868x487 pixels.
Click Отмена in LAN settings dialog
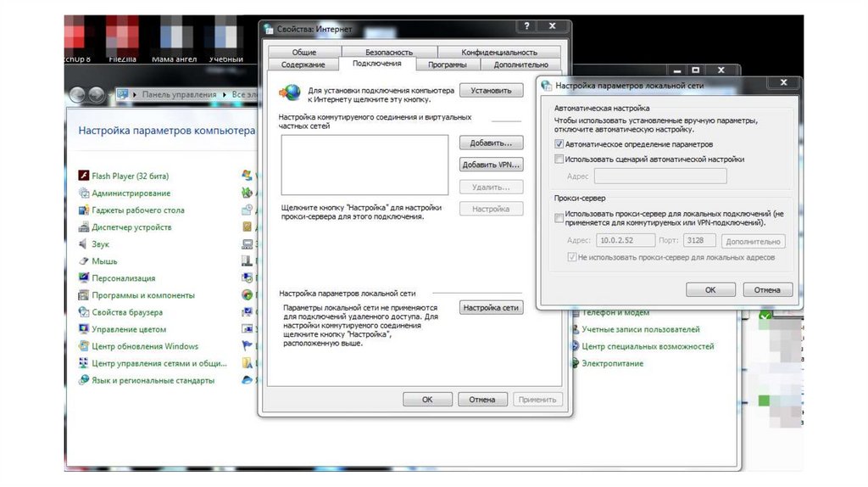tap(766, 290)
